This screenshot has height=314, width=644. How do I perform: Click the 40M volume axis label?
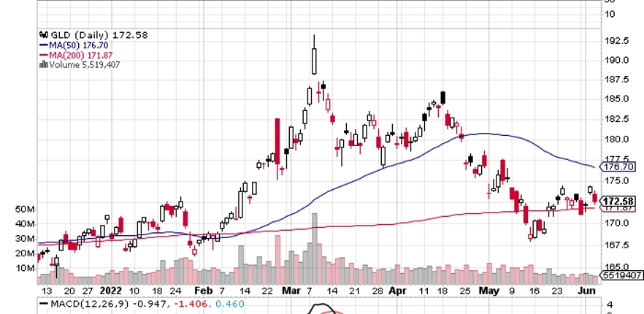pyautogui.click(x=25, y=224)
